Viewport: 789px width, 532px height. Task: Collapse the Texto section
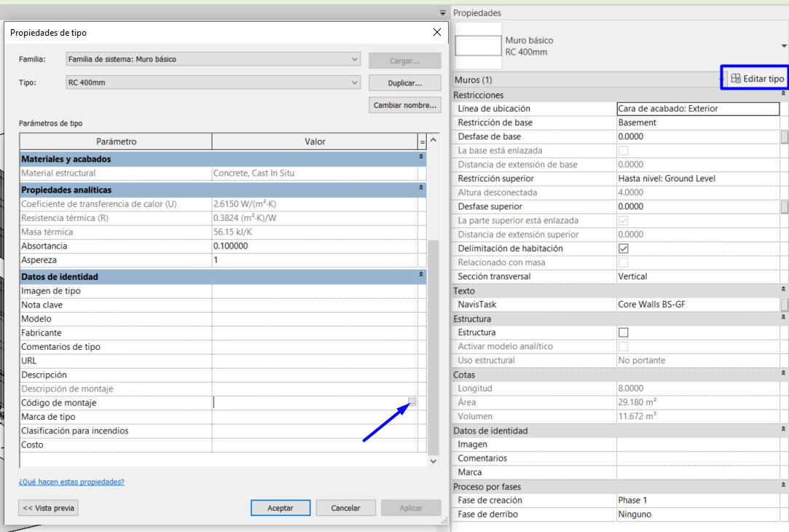tap(783, 289)
